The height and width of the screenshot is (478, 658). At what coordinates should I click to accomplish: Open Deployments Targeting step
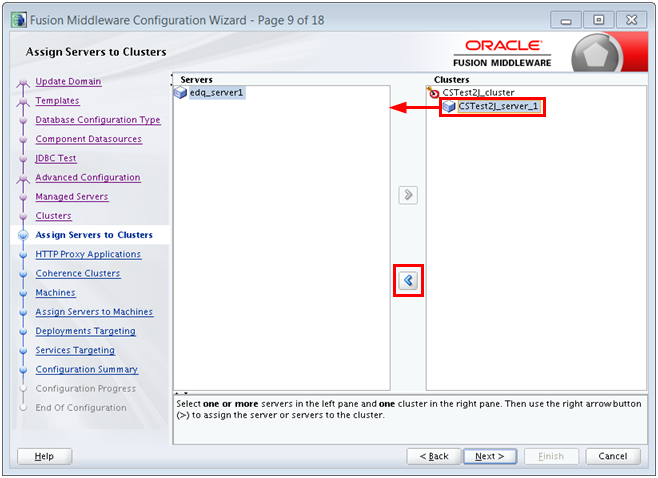86,331
